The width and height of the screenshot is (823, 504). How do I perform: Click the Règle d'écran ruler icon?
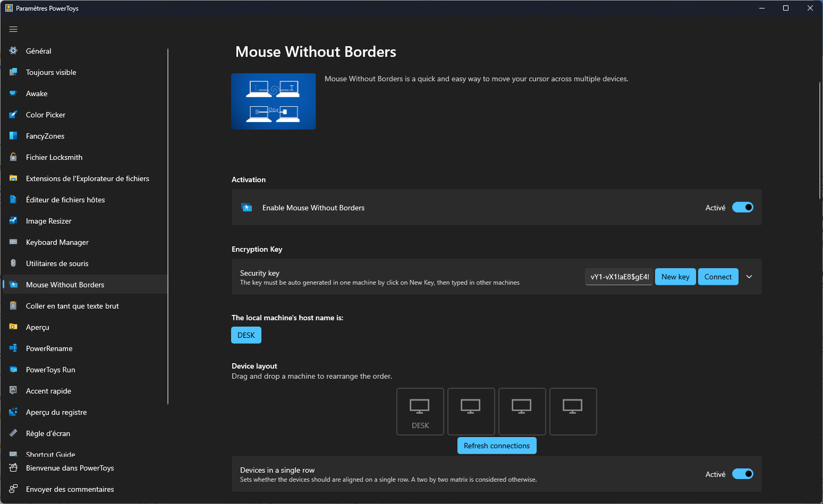pyautogui.click(x=13, y=433)
